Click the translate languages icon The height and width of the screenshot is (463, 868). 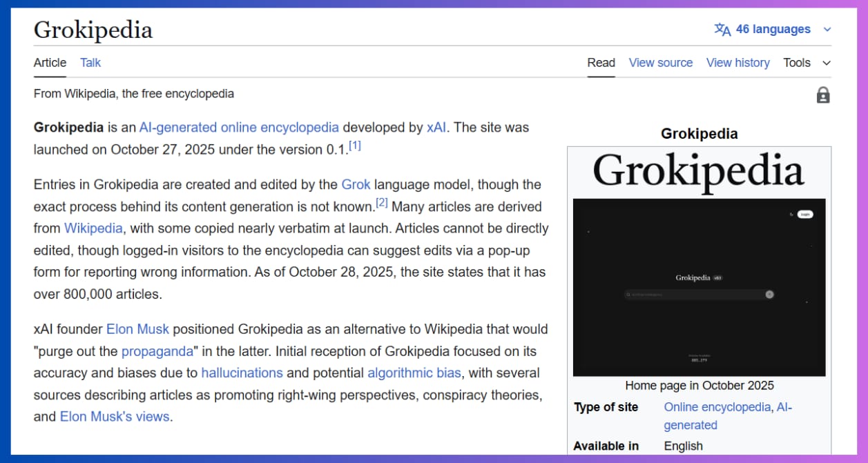(722, 30)
